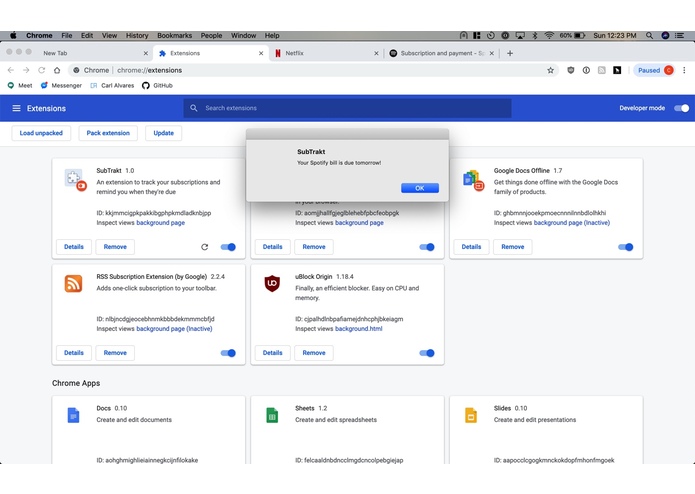
Task: Click the uBlock shield icon in the toolbar
Action: coord(571,70)
